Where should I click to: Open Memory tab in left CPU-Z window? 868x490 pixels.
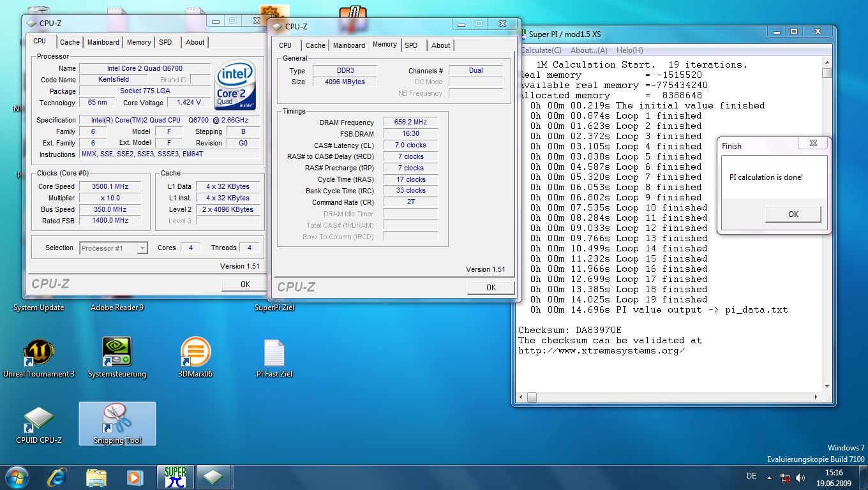click(x=139, y=42)
